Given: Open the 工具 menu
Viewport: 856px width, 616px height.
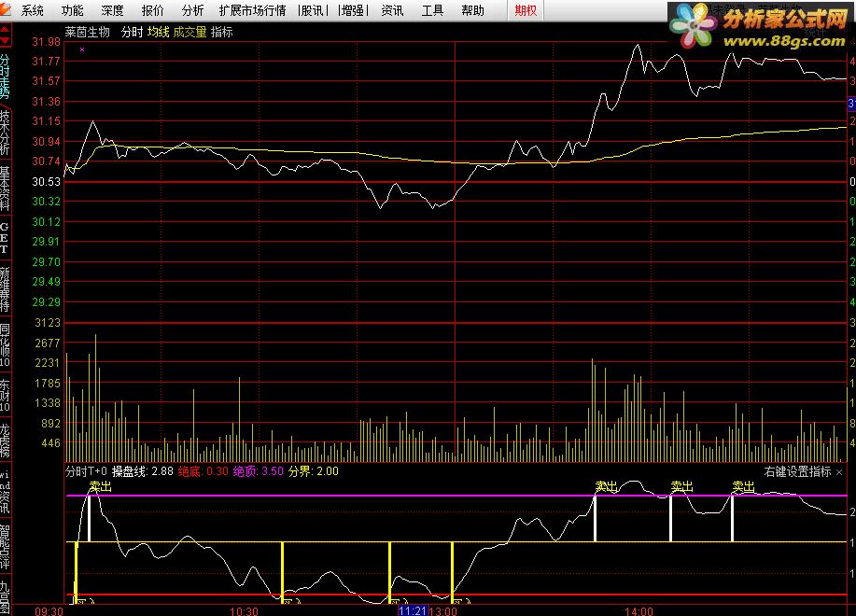Looking at the screenshot, I should coord(432,10).
